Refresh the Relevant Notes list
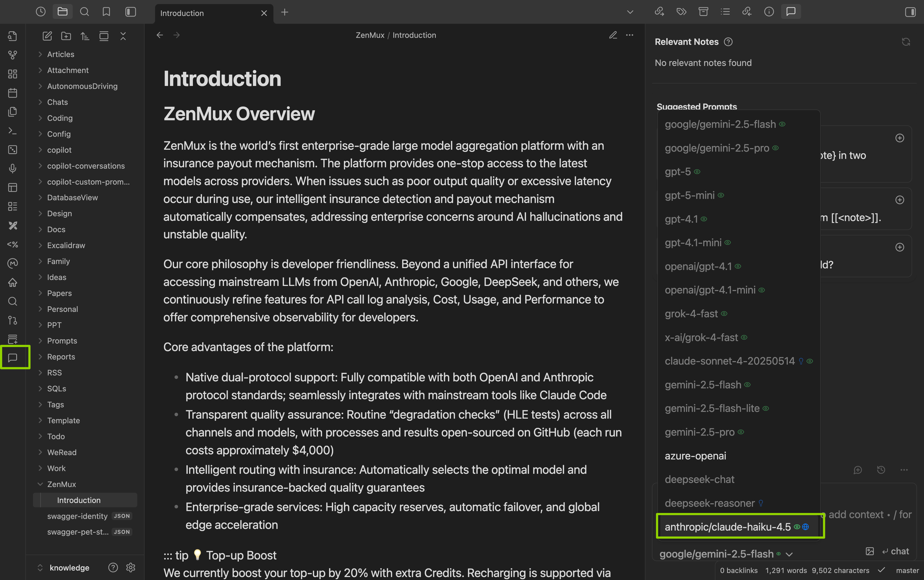The width and height of the screenshot is (924, 580). (x=906, y=42)
